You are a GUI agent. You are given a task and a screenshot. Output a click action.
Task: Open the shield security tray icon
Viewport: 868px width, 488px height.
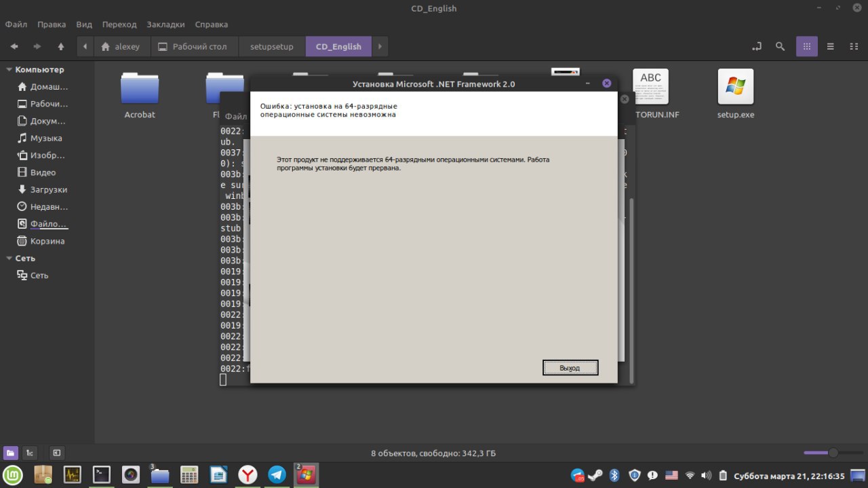(x=634, y=475)
